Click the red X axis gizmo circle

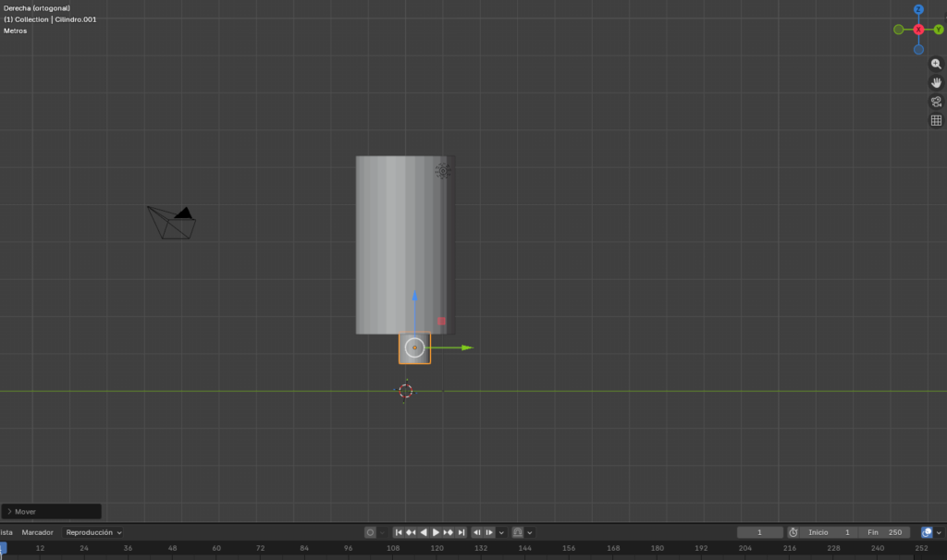tap(918, 30)
